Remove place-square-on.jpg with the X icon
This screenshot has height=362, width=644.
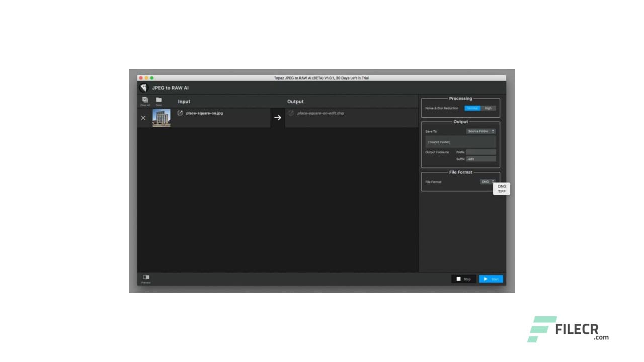[x=143, y=118]
